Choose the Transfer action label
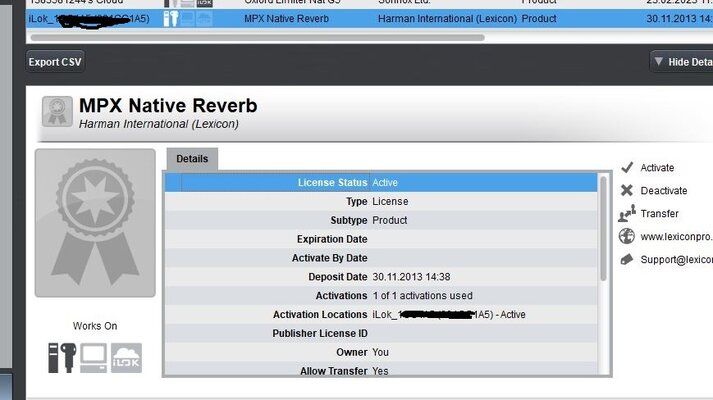Viewport: 713px width, 400px height. pyautogui.click(x=659, y=214)
